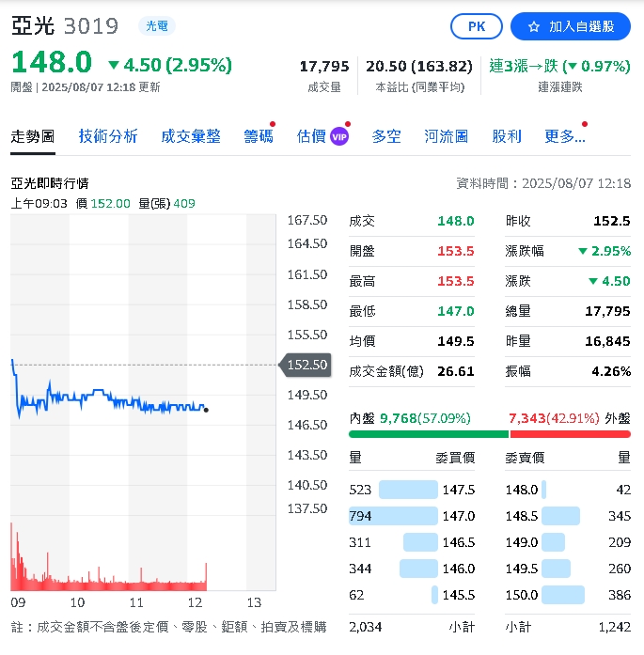Click bid price 146.5

(x=459, y=542)
